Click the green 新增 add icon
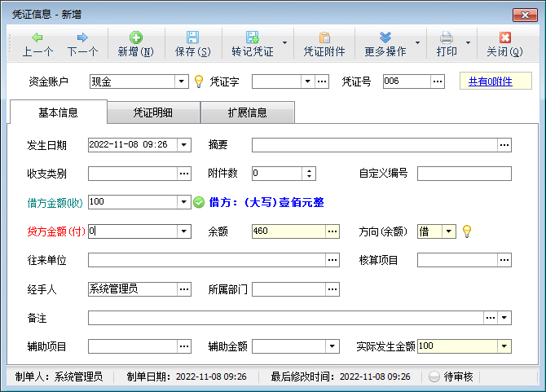546x392 pixels. 135,37
